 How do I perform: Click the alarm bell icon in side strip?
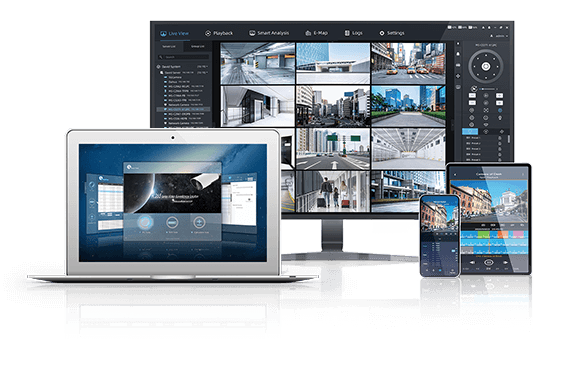pos(458,54)
